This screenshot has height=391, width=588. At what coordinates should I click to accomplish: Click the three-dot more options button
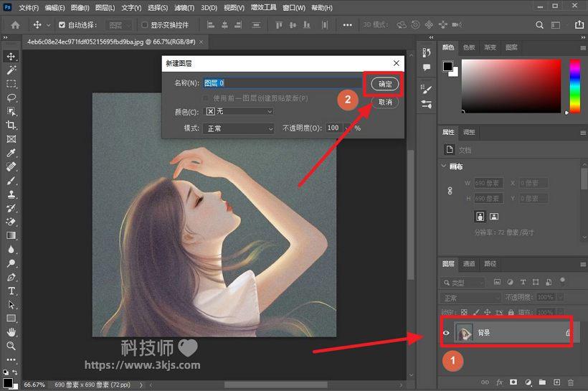(x=348, y=25)
